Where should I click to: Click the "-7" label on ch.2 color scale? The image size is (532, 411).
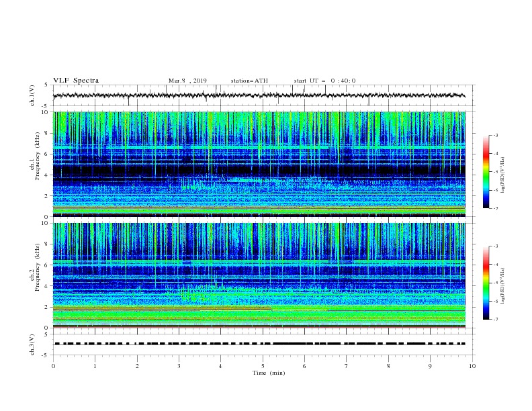click(496, 320)
